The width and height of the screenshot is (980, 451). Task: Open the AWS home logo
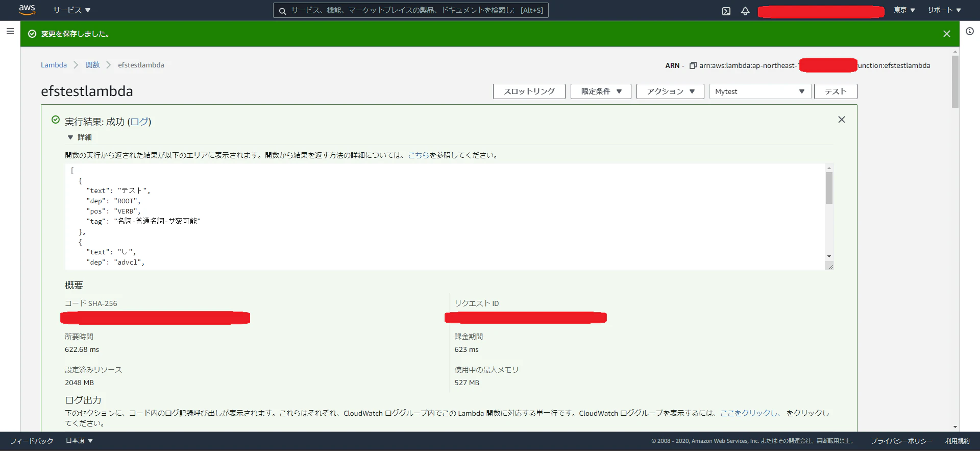click(x=27, y=10)
